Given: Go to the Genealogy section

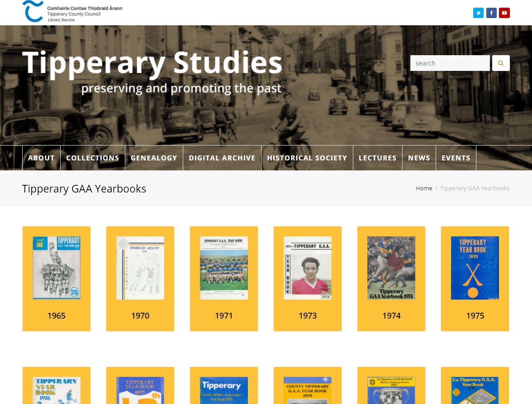Looking at the screenshot, I should (154, 158).
